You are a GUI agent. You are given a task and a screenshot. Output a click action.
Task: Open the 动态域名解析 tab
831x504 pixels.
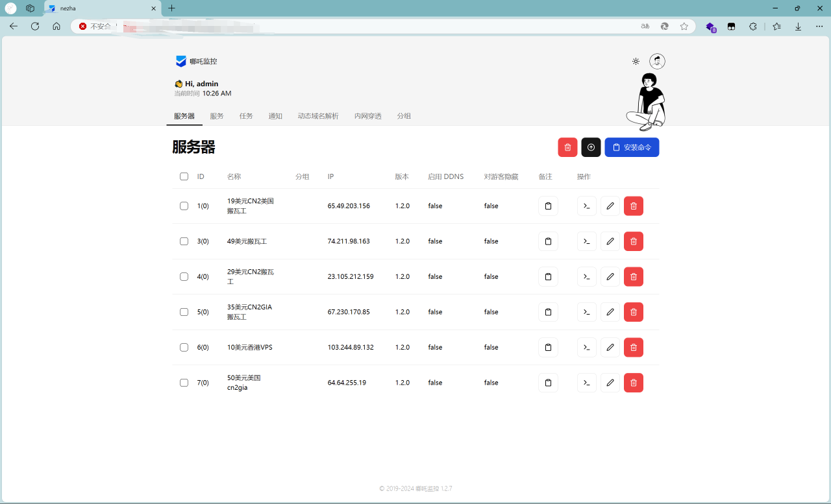[x=318, y=116]
